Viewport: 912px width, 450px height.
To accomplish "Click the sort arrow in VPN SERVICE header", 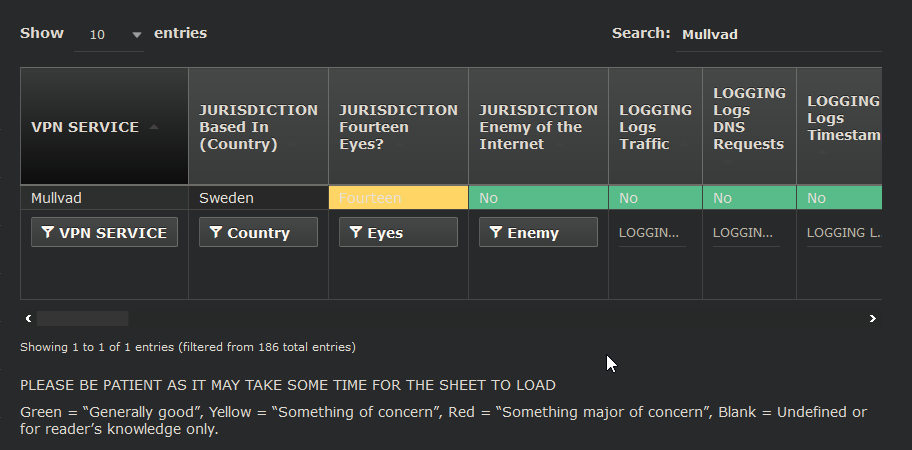I will 153,127.
